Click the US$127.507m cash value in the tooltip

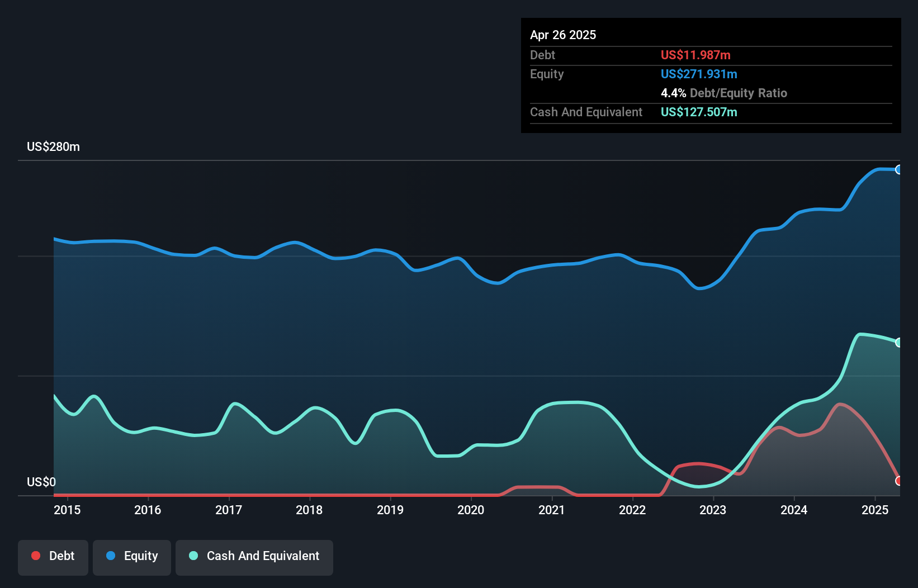(x=699, y=112)
